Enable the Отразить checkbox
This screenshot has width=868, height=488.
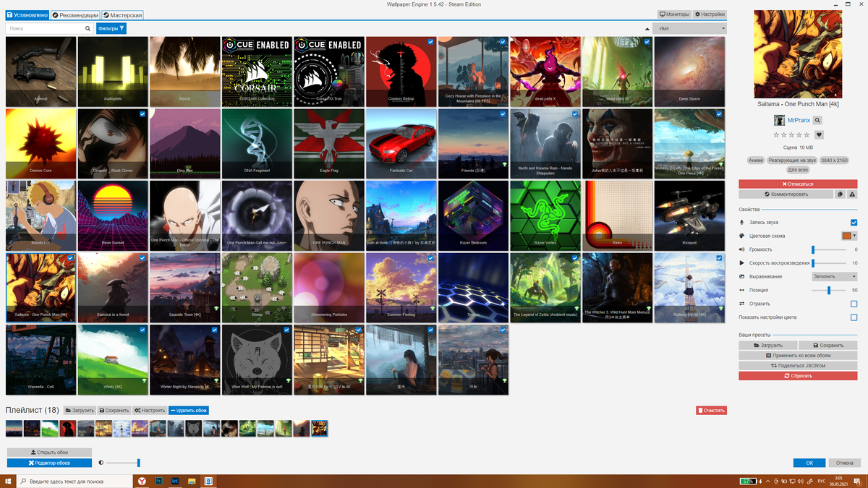click(x=854, y=304)
